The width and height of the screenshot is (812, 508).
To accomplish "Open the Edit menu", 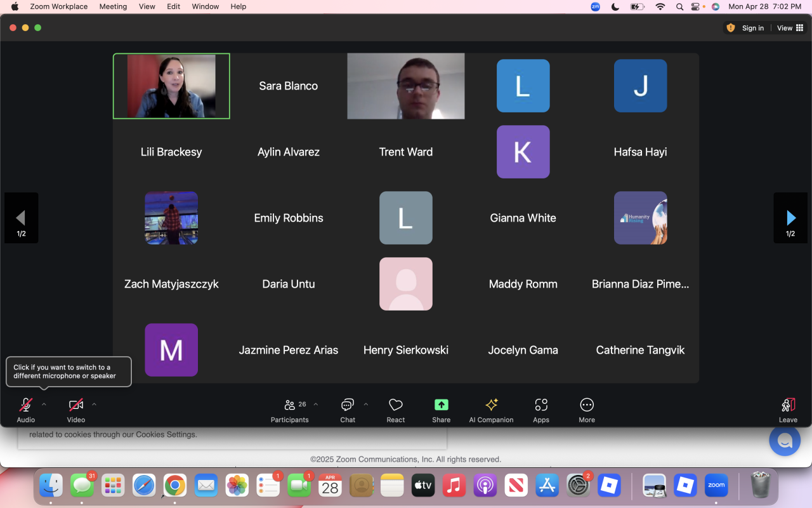I will click(174, 6).
